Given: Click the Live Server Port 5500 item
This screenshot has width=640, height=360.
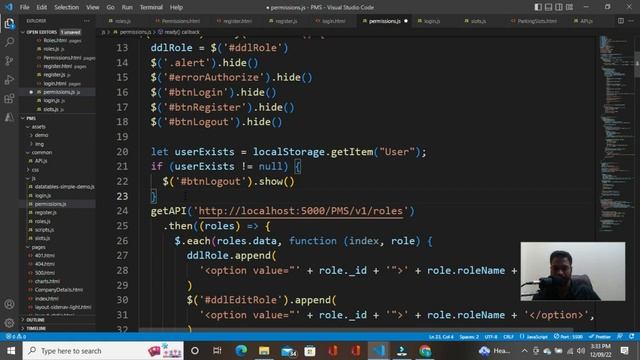Looking at the screenshot, I should [x=568, y=337].
